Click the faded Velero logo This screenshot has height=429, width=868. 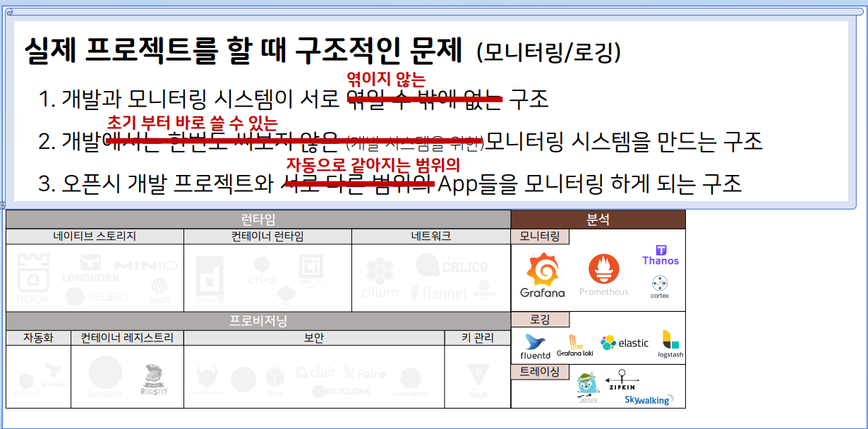pyautogui.click(x=98, y=296)
